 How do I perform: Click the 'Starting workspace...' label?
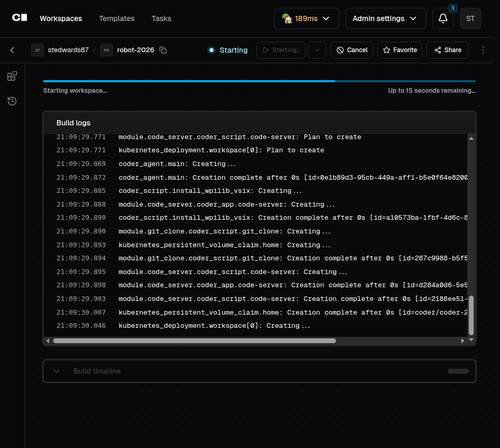[x=75, y=91]
